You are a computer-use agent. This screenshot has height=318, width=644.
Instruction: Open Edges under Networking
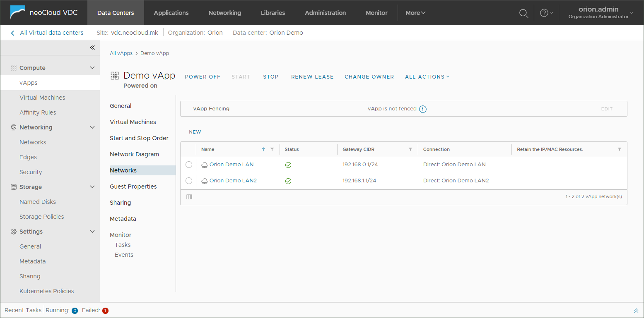[28, 157]
